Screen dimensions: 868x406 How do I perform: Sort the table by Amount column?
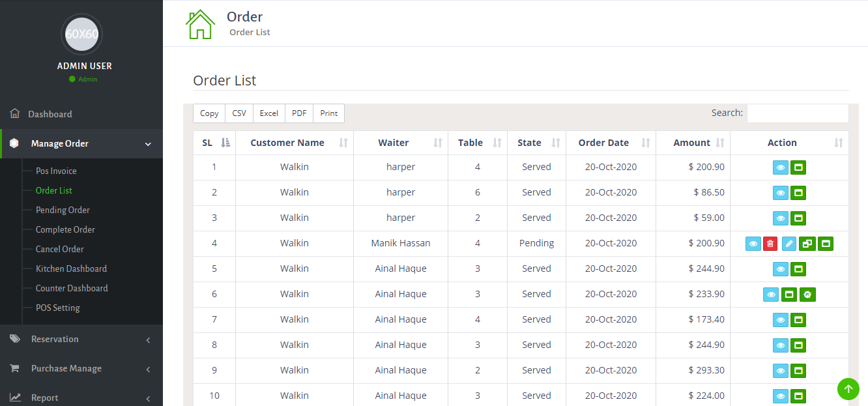tap(692, 143)
